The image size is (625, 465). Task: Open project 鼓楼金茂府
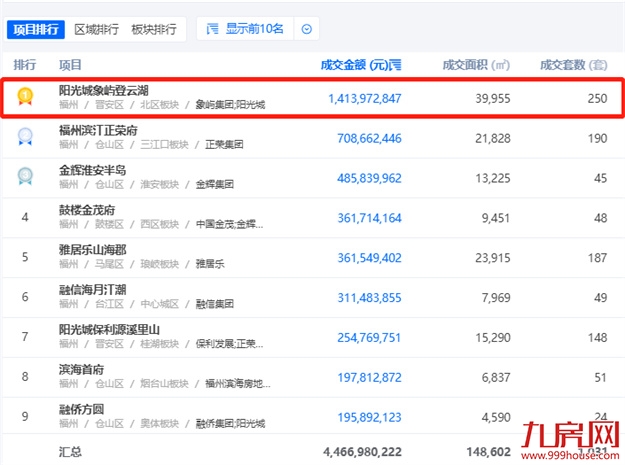coord(87,210)
